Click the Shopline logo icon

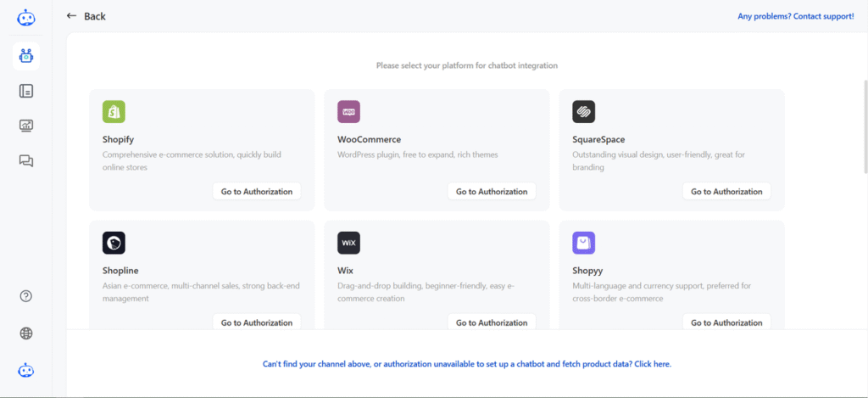[114, 243]
